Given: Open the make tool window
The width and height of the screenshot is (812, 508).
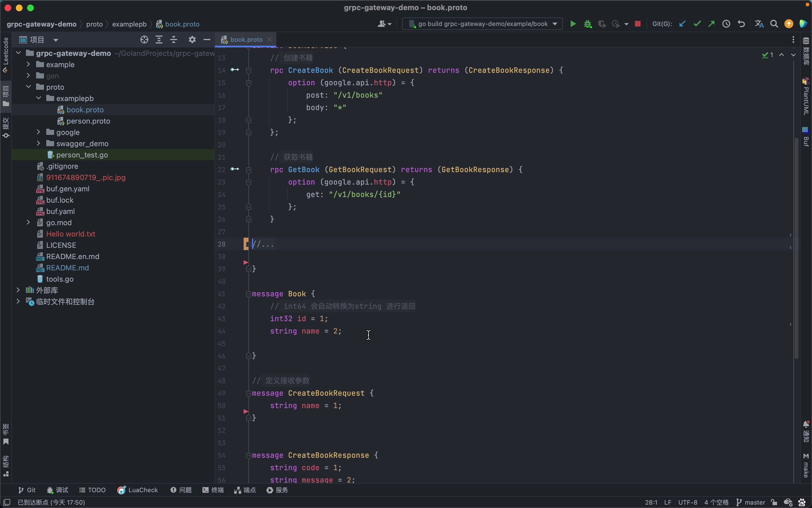Looking at the screenshot, I should click(x=806, y=466).
